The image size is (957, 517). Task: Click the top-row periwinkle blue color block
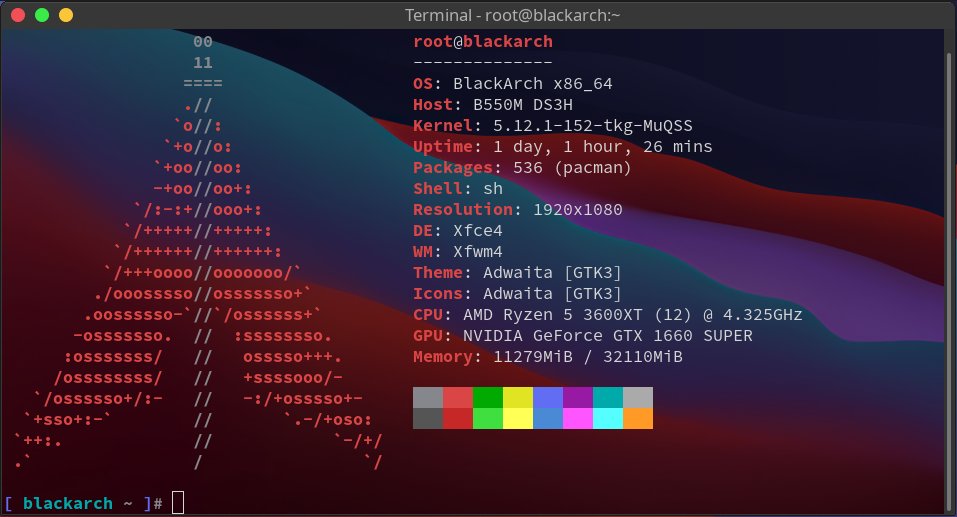click(x=547, y=397)
